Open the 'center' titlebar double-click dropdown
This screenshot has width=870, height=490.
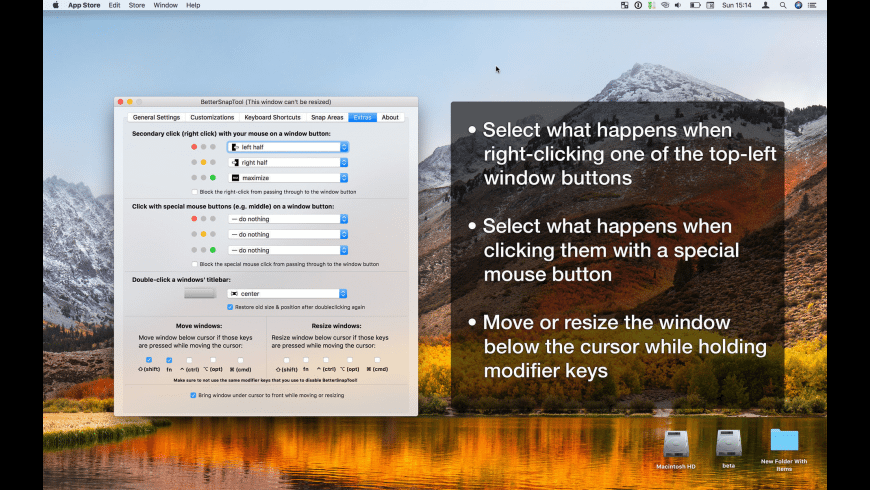point(287,294)
